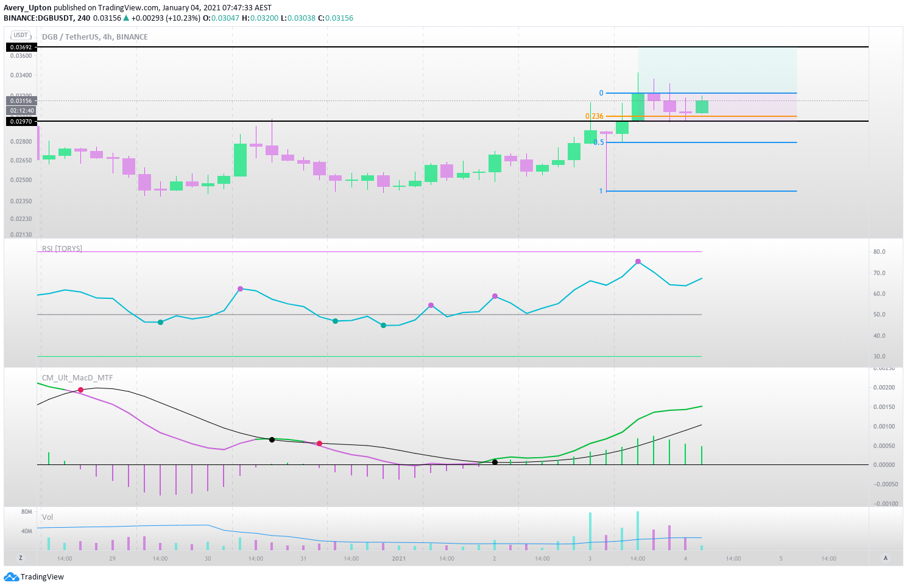The image size is (907, 588).
Task: Select the 0.236 orange Fibonacci level label
Action: (x=595, y=116)
